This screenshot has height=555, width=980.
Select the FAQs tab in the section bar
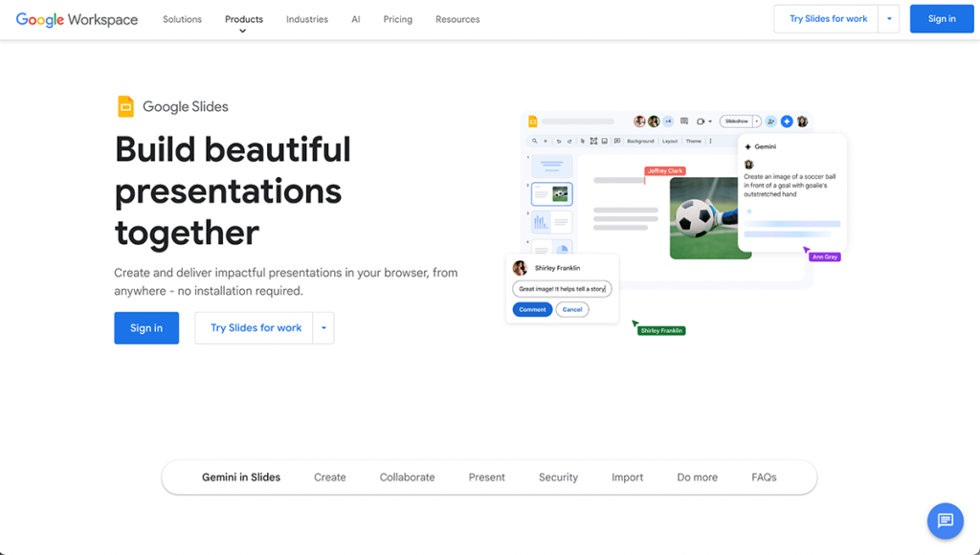tap(763, 477)
